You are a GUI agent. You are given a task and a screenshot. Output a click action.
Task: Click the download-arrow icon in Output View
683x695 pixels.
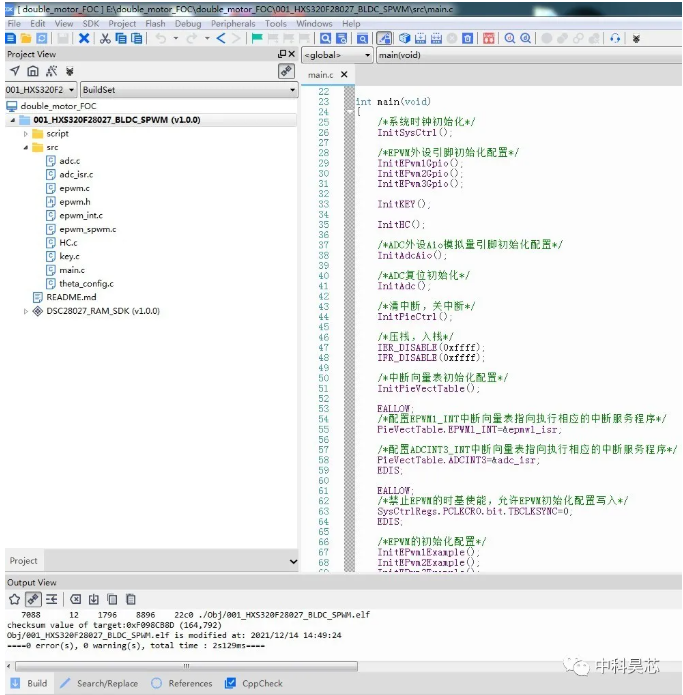tap(94, 599)
